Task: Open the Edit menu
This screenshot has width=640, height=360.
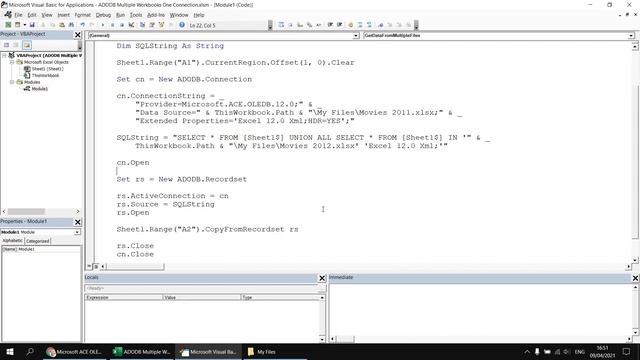Action: pyautogui.click(x=32, y=15)
